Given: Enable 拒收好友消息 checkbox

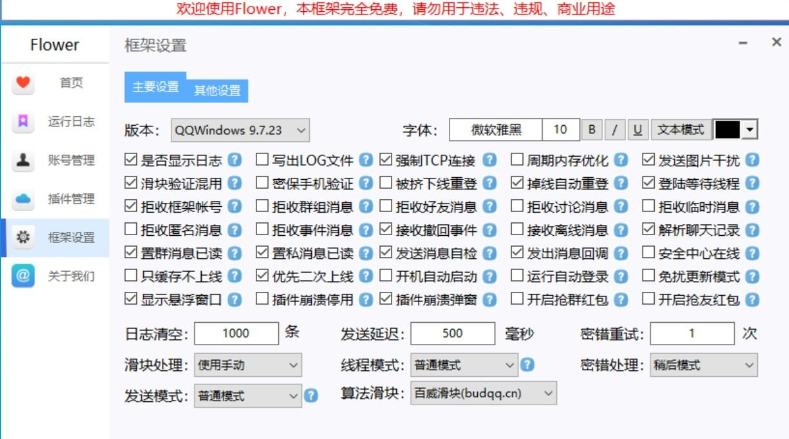Looking at the screenshot, I should tap(386, 206).
